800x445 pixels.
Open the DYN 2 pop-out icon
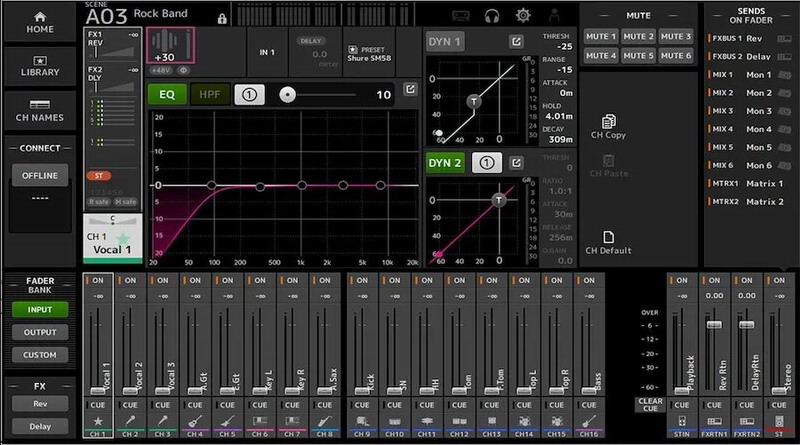516,163
